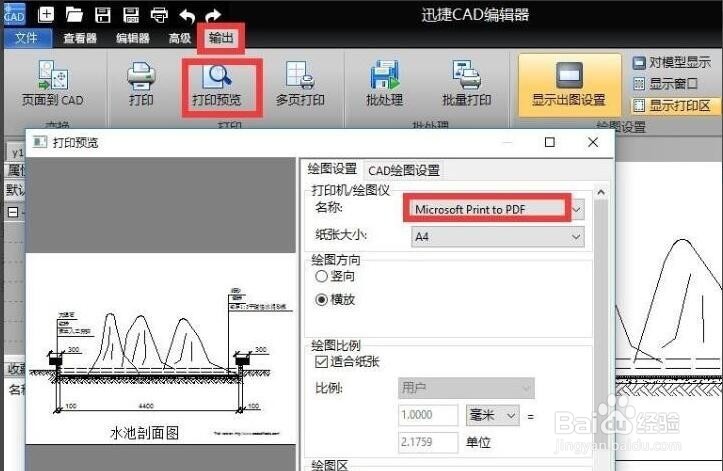Toggle the 显示出图设置 button

(569, 85)
